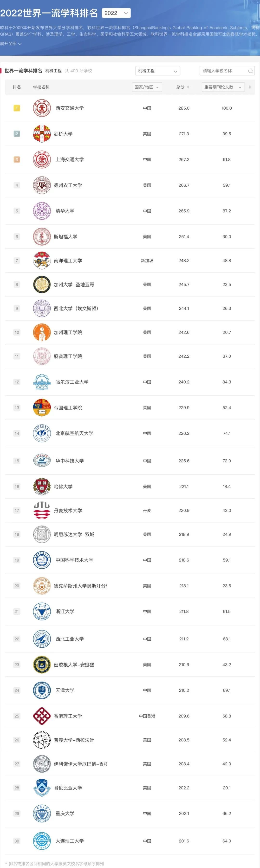Click the 请输入学校名称 search field

tap(224, 71)
